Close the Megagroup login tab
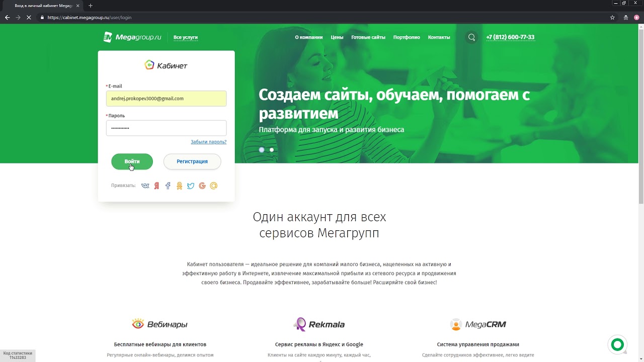The width and height of the screenshot is (644, 362). coord(77,6)
